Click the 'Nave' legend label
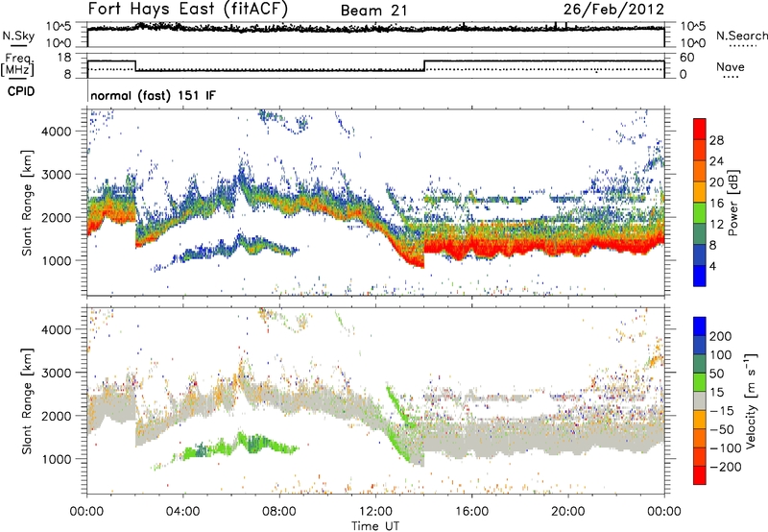 731,66
